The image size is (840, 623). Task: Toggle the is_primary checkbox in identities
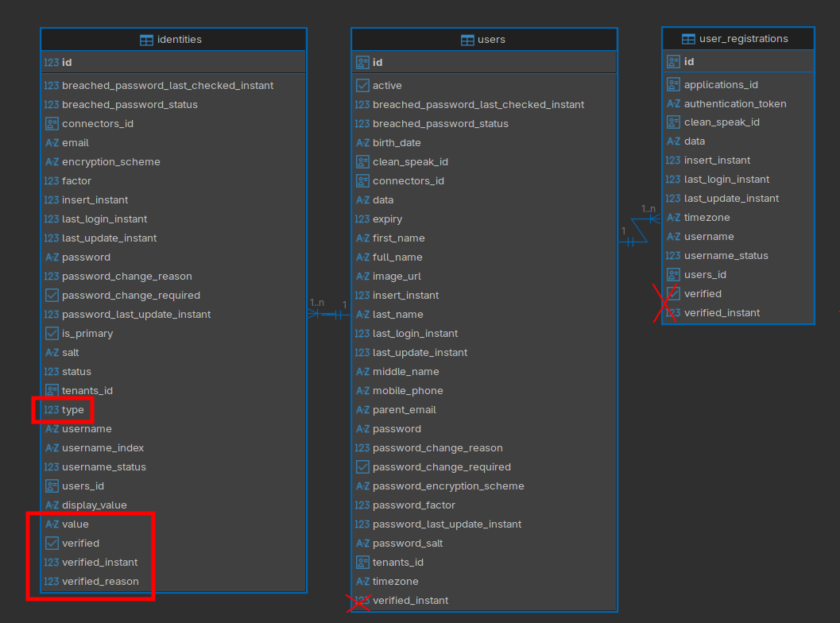click(x=50, y=333)
